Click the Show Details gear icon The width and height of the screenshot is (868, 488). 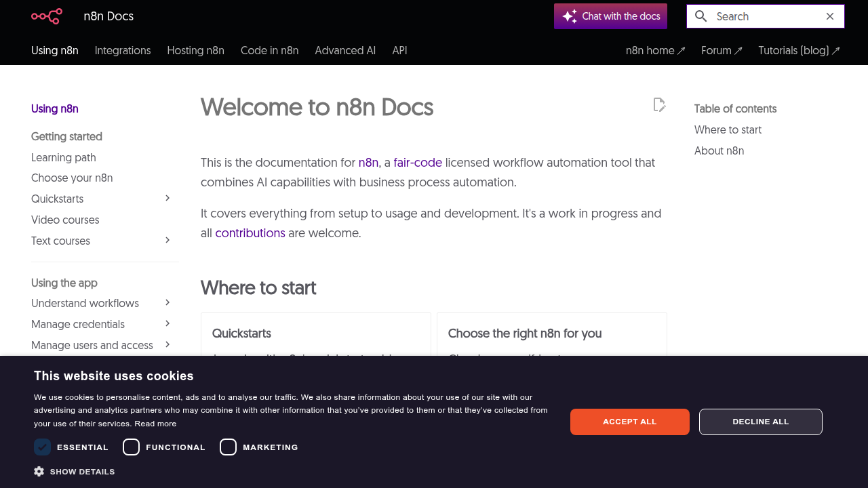tap(39, 471)
